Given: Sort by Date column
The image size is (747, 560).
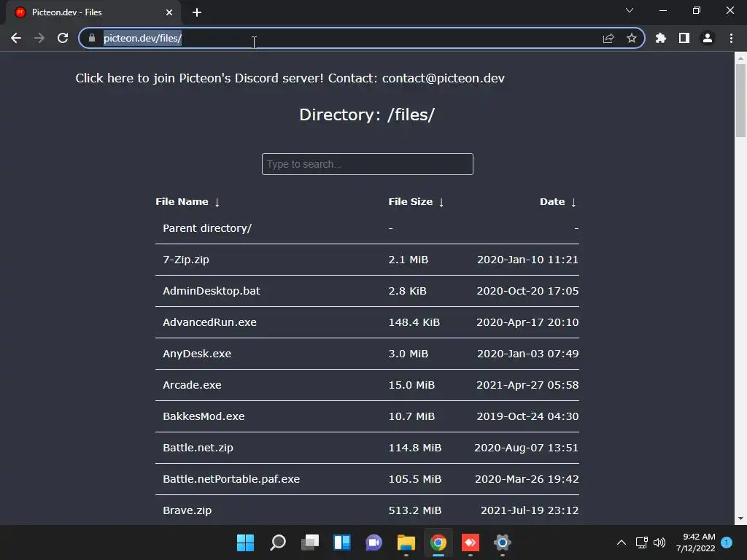Looking at the screenshot, I should tap(552, 202).
